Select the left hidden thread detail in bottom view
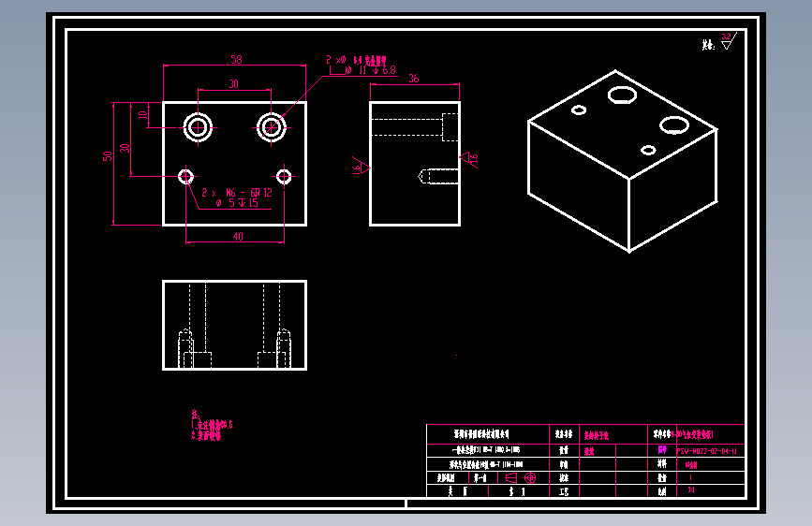Image resolution: width=812 pixels, height=526 pixels. coord(186,348)
